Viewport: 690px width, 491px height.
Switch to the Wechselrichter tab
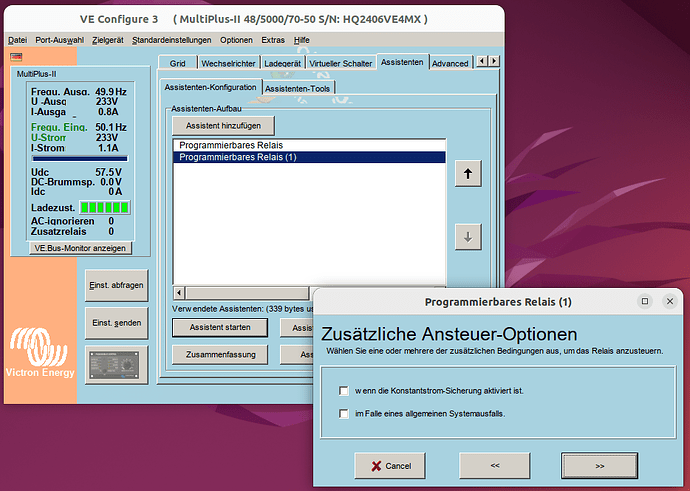point(228,63)
